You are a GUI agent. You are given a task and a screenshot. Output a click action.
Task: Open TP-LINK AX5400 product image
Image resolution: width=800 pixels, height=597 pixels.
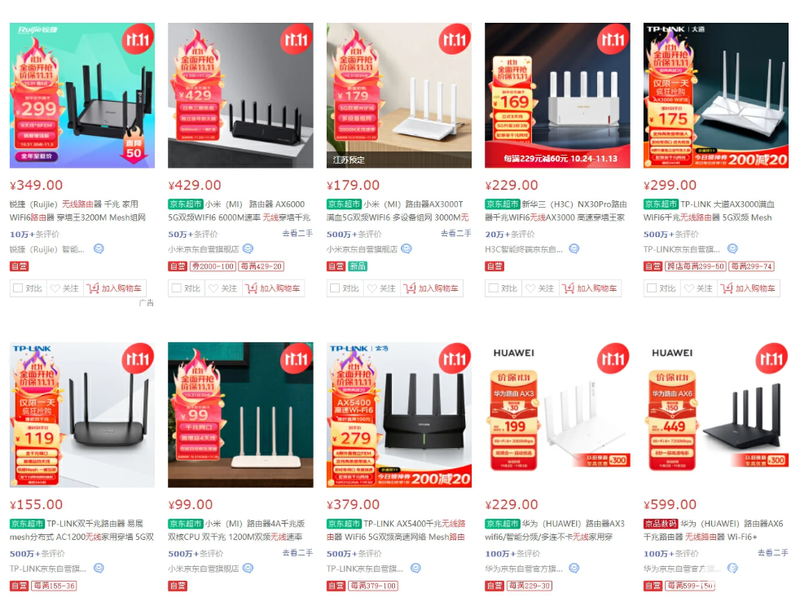(399, 415)
